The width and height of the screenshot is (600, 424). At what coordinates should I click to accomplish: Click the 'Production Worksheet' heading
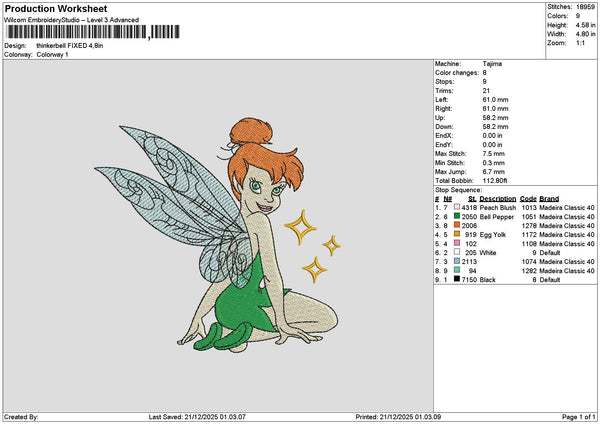(56, 8)
